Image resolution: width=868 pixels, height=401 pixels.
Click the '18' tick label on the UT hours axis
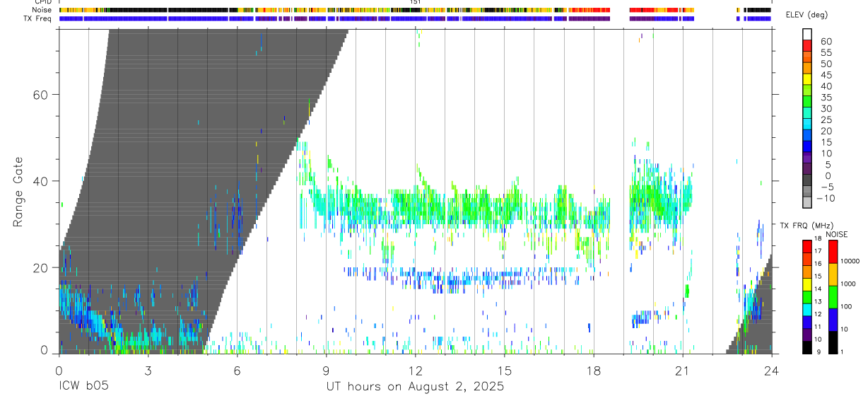[594, 371]
